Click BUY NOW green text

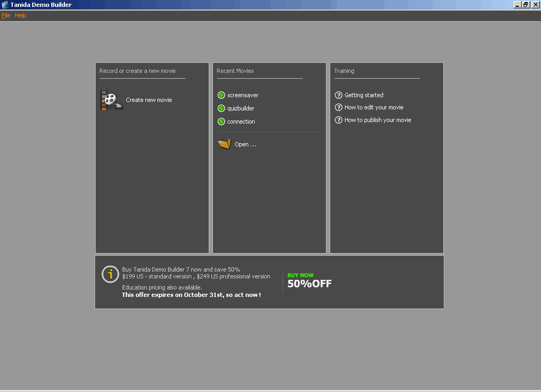click(300, 275)
